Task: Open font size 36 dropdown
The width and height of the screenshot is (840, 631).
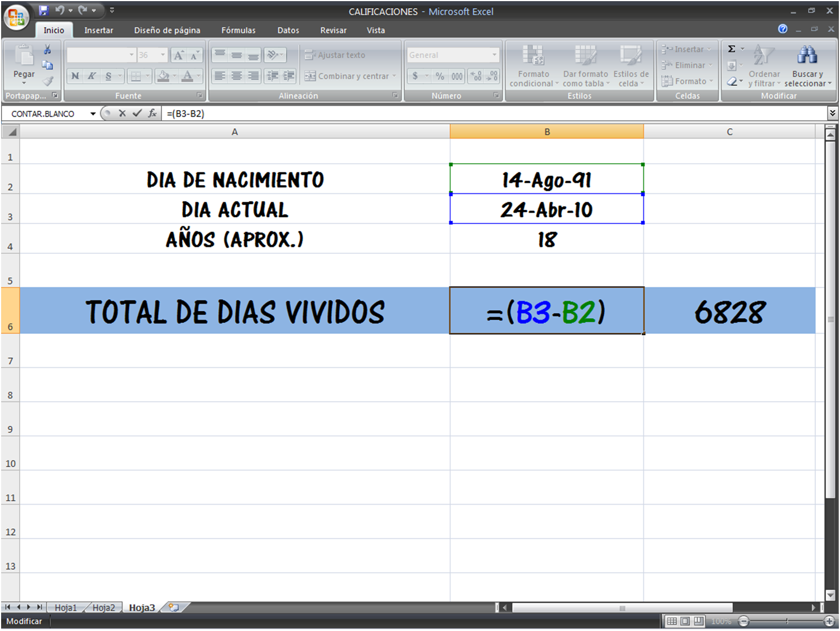Action: coord(163,55)
